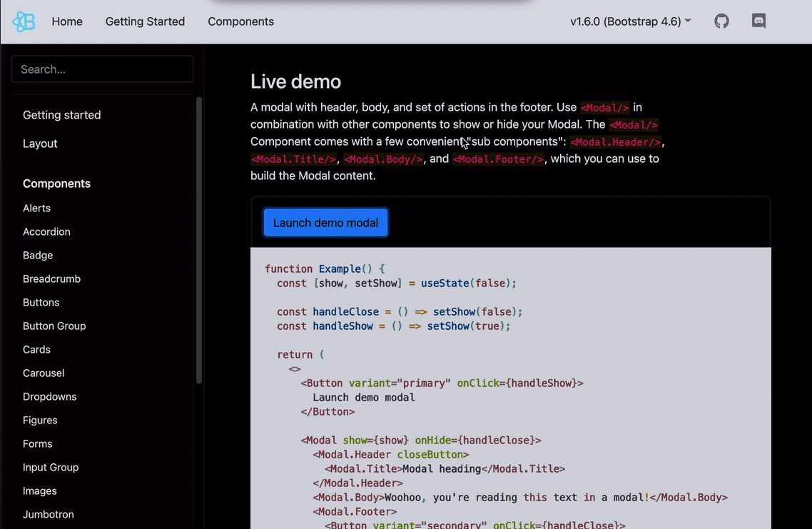Open the Discord chat icon
The image size is (812, 529).
click(x=758, y=21)
